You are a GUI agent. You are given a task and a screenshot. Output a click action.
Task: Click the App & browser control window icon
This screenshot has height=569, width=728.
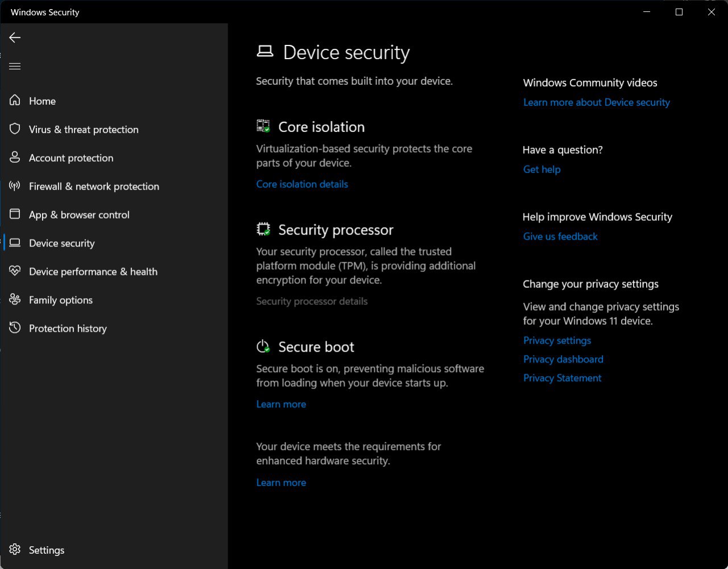[15, 215]
